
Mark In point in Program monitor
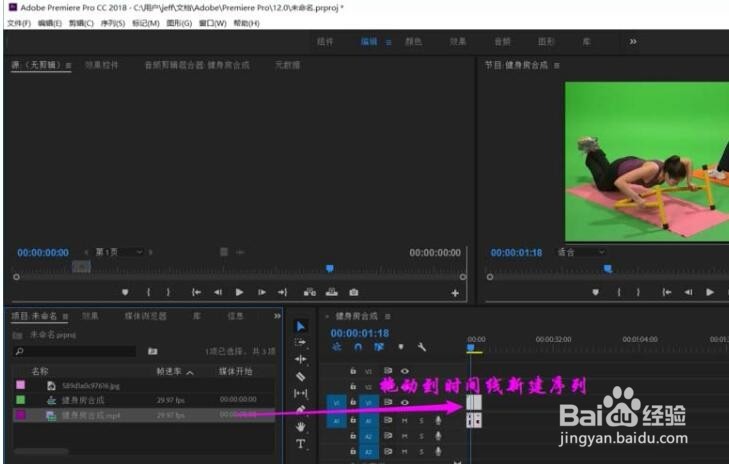click(619, 292)
